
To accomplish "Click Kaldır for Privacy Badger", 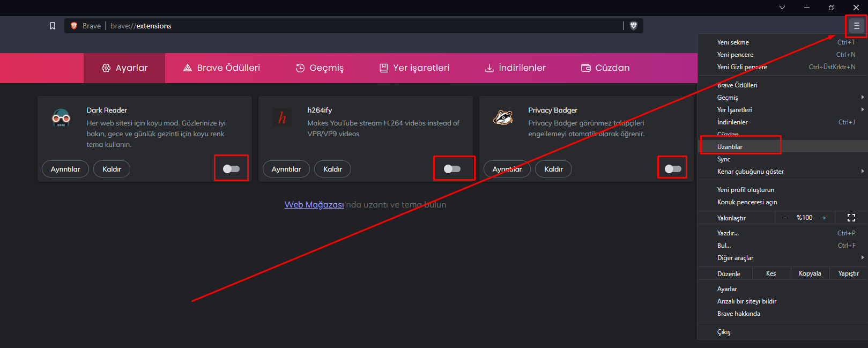I will coord(554,169).
